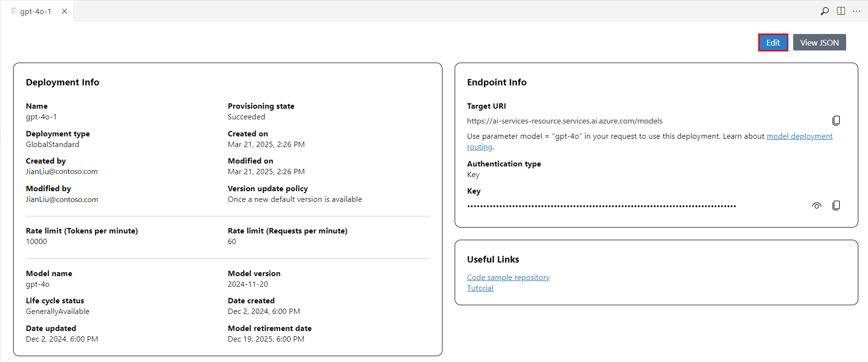This screenshot has height=362, width=868.
Task: Click the split editor layout icon
Action: click(841, 11)
